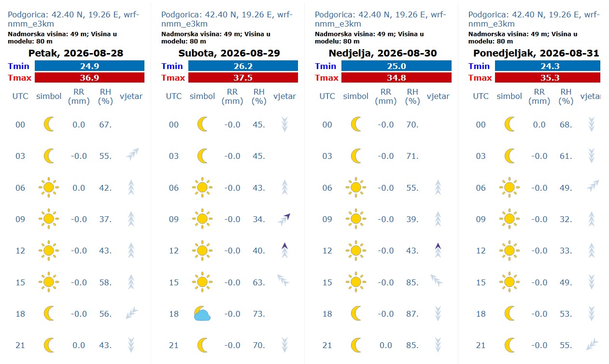609x364 pixels.
Task: Click the partly cloudy moon icon on Subota at 18 UTC
Action: pyautogui.click(x=202, y=314)
